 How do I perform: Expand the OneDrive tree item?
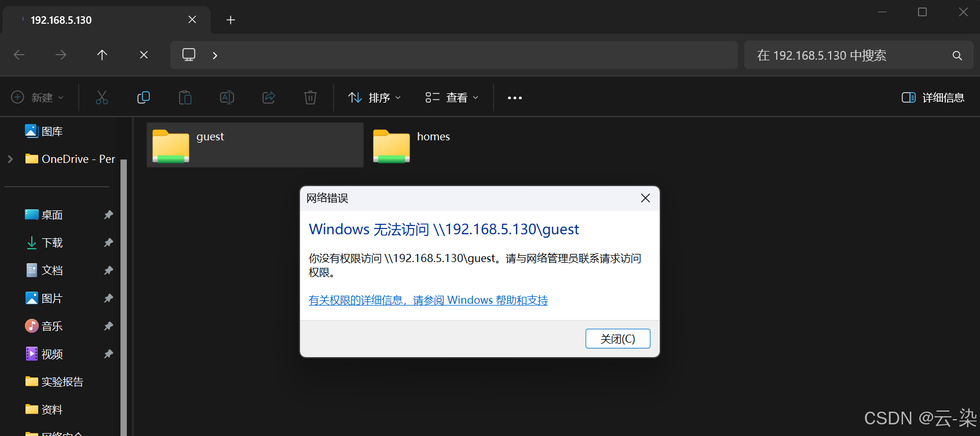(x=10, y=159)
